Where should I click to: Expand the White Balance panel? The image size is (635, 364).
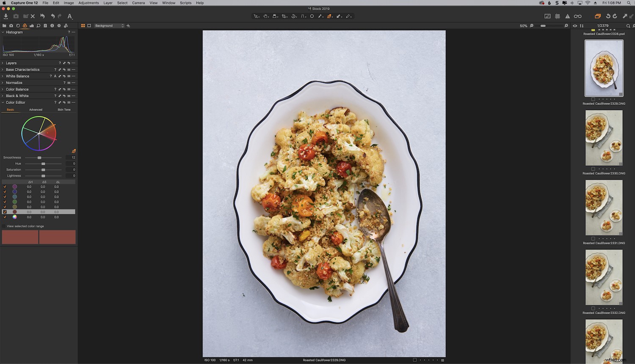3,76
